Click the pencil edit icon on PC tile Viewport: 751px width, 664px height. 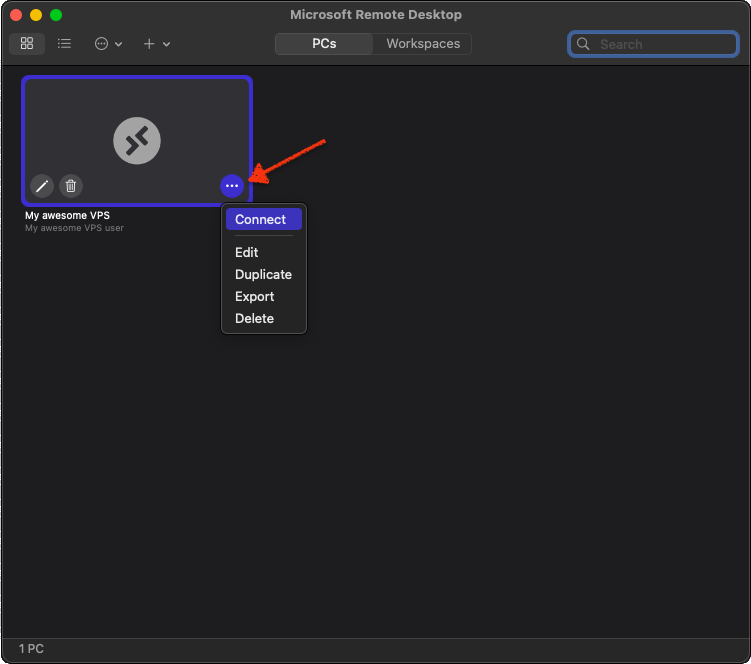[42, 185]
